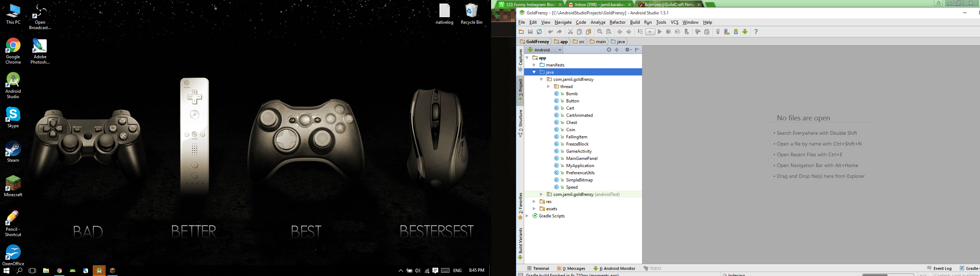Copy using the toolbar copy icon

(580, 32)
